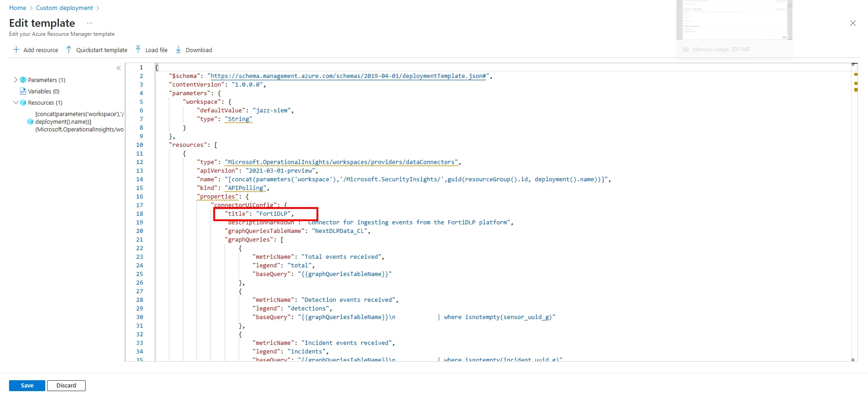The height and width of the screenshot is (397, 868).
Task: Collapse the Resources (1) tree node
Action: (16, 102)
